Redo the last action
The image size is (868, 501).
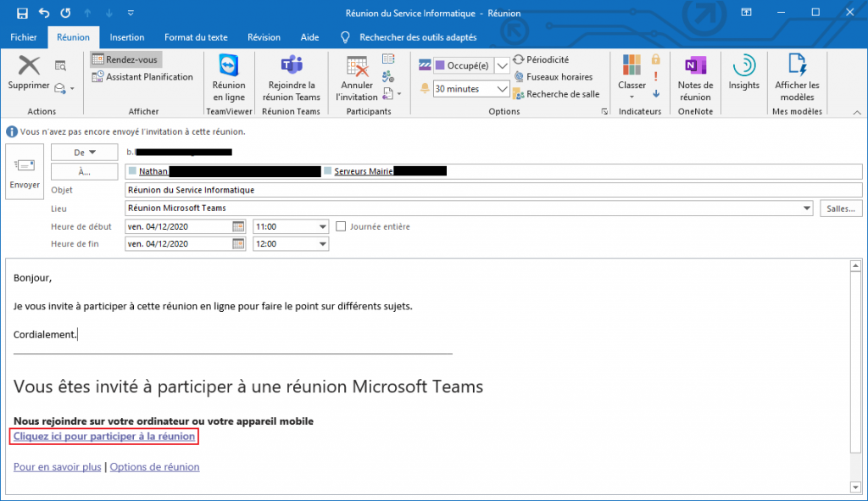point(65,13)
